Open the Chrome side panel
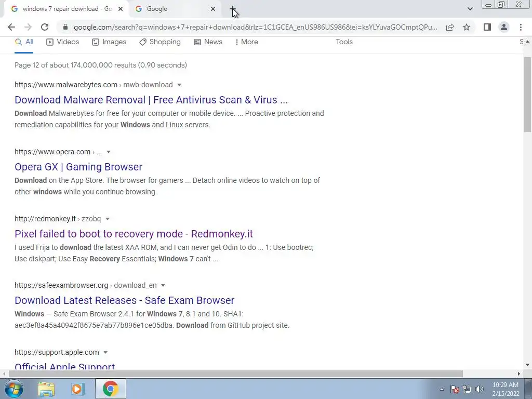This screenshot has height=399, width=532. (x=487, y=27)
